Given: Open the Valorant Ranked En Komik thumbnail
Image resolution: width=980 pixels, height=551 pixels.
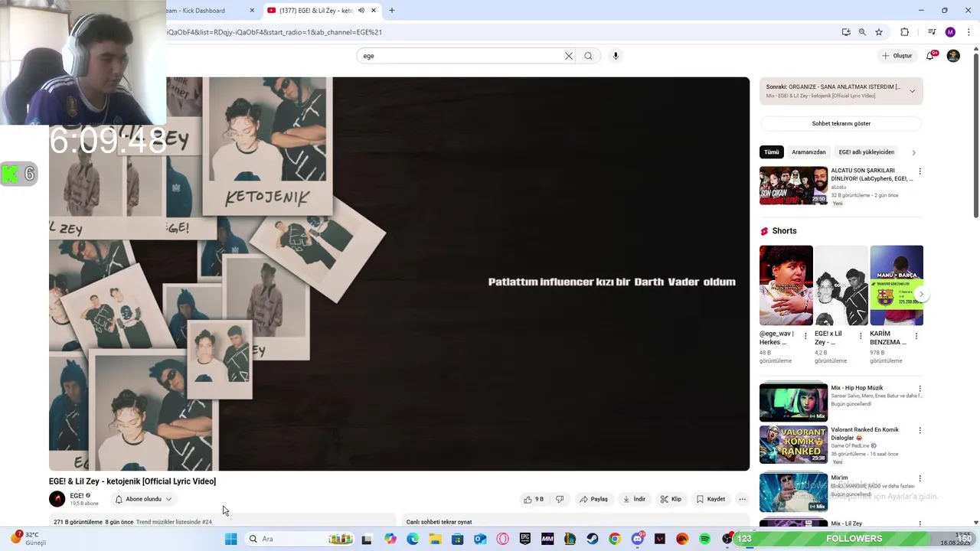Looking at the screenshot, I should [793, 444].
